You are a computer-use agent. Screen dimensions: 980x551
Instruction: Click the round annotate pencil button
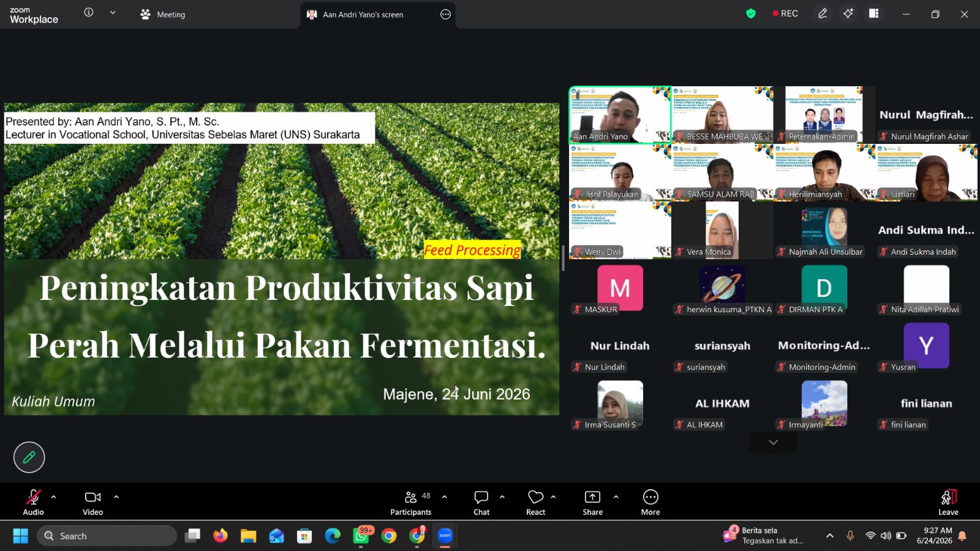click(29, 457)
